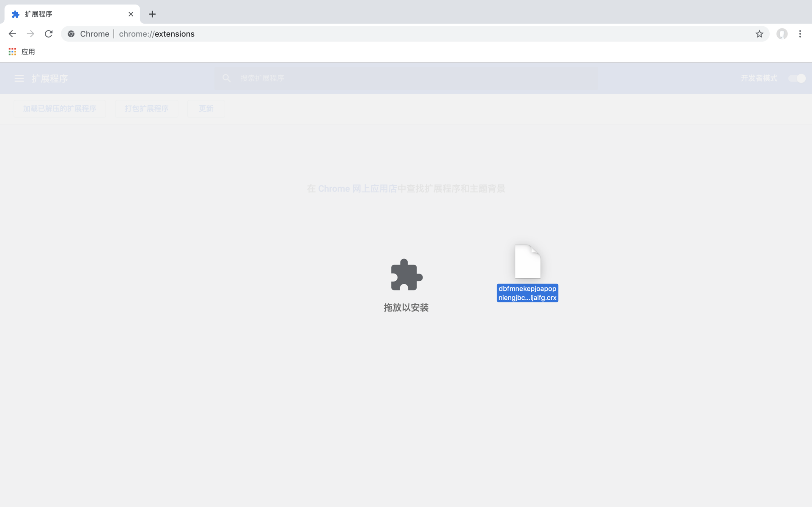The width and height of the screenshot is (812, 507).
Task: Click the 打包扩展程序 button
Action: 146,108
